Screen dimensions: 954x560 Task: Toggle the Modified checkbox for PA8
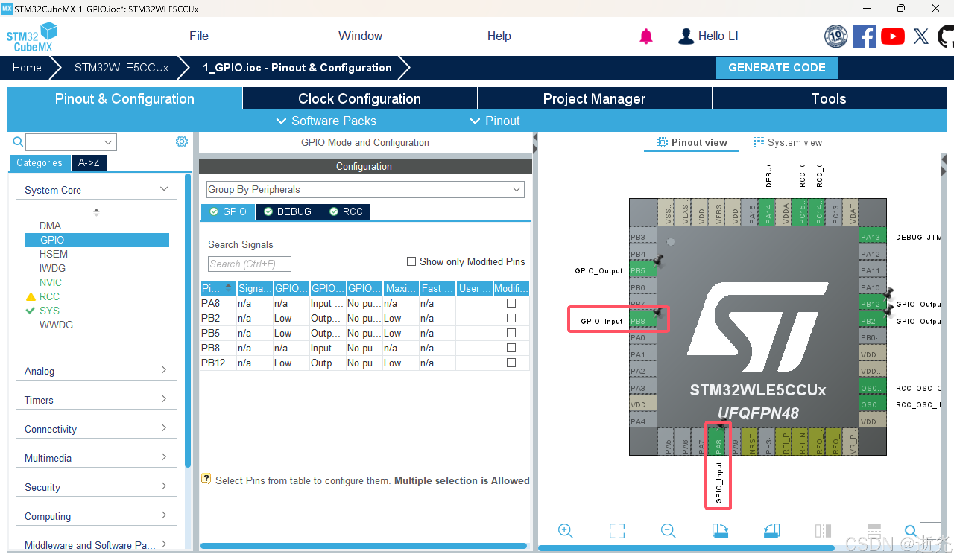click(511, 303)
